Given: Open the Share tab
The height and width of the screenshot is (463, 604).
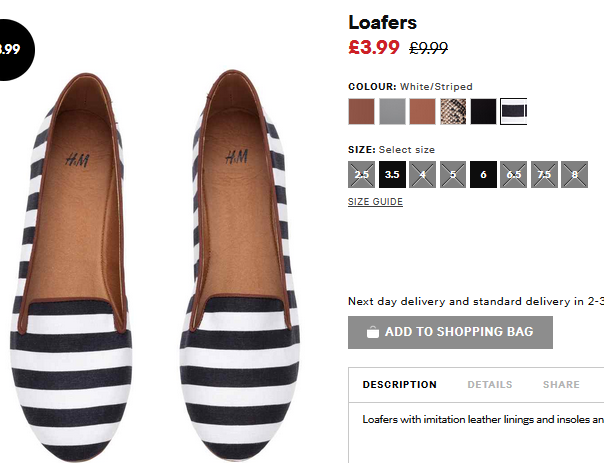Looking at the screenshot, I should (x=561, y=384).
